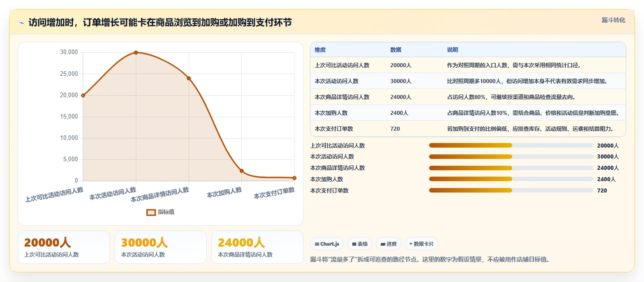Click table cell 本次加购人数
This screenshot has width=644, height=282.
coord(331,113)
